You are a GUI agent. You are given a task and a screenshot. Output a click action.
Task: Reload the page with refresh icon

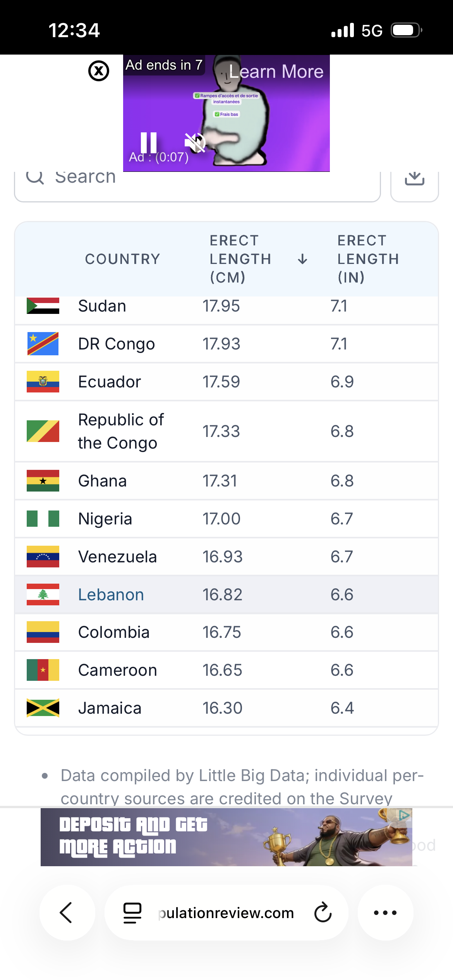click(x=323, y=913)
